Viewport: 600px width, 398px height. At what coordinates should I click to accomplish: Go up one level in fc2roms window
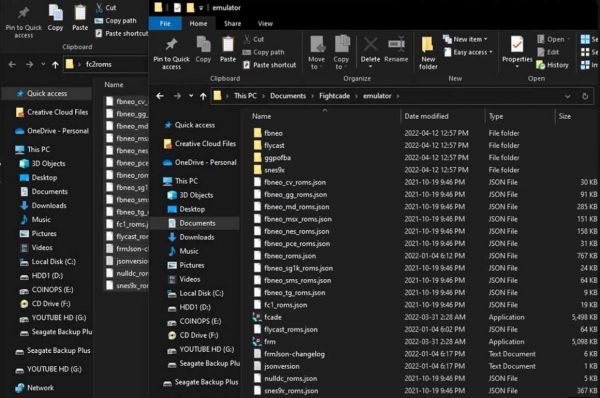[55, 64]
